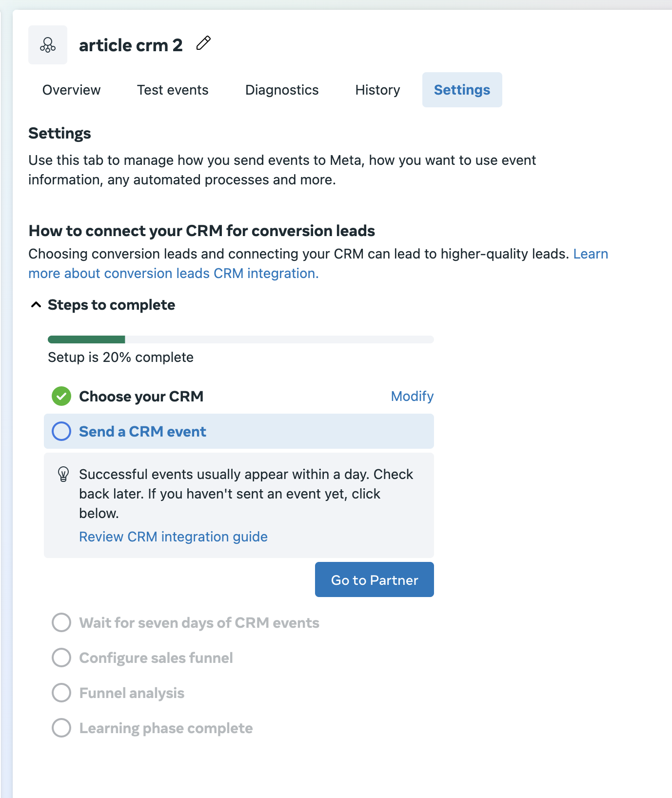
Task: Open the Diagnostics tab
Action: (x=282, y=90)
